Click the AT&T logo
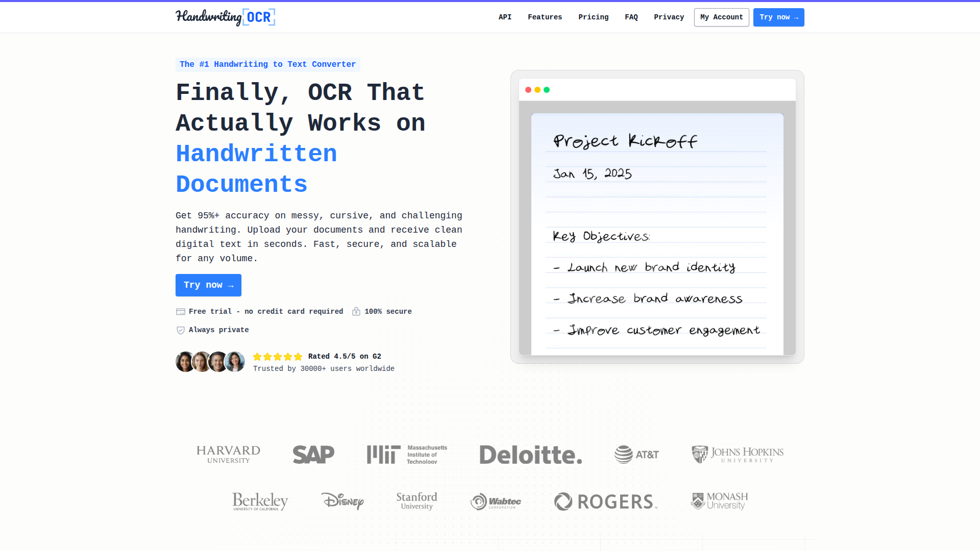The height and width of the screenshot is (551, 980). point(636,454)
